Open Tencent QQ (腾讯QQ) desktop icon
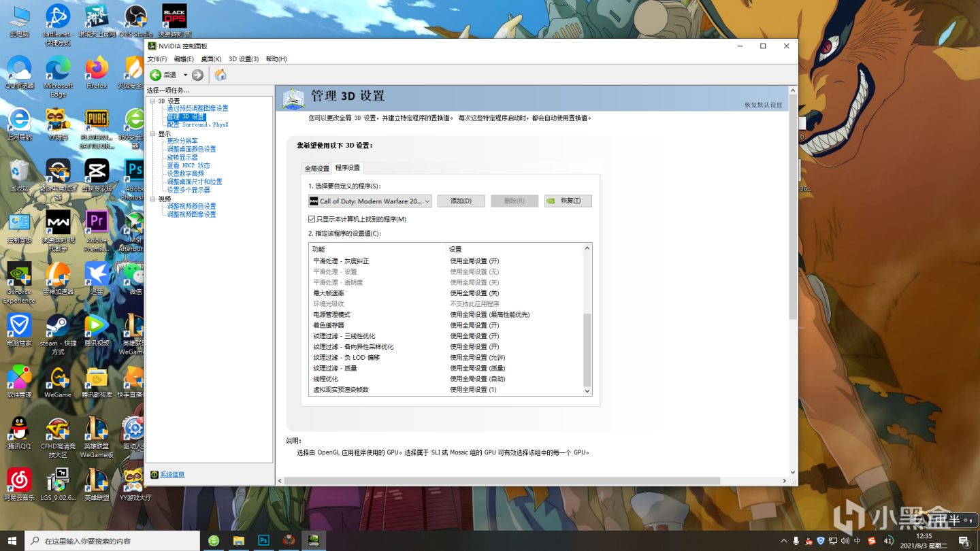The image size is (980, 551). 19,433
